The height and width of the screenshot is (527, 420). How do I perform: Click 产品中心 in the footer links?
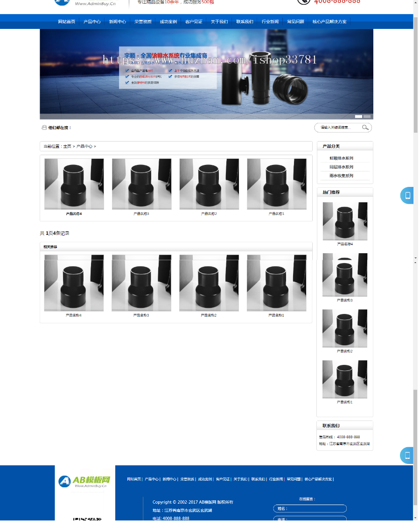[x=151, y=479]
